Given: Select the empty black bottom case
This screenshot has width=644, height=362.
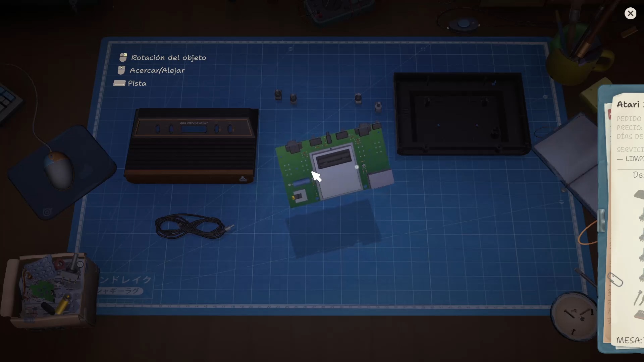Looking at the screenshot, I should coord(462,114).
